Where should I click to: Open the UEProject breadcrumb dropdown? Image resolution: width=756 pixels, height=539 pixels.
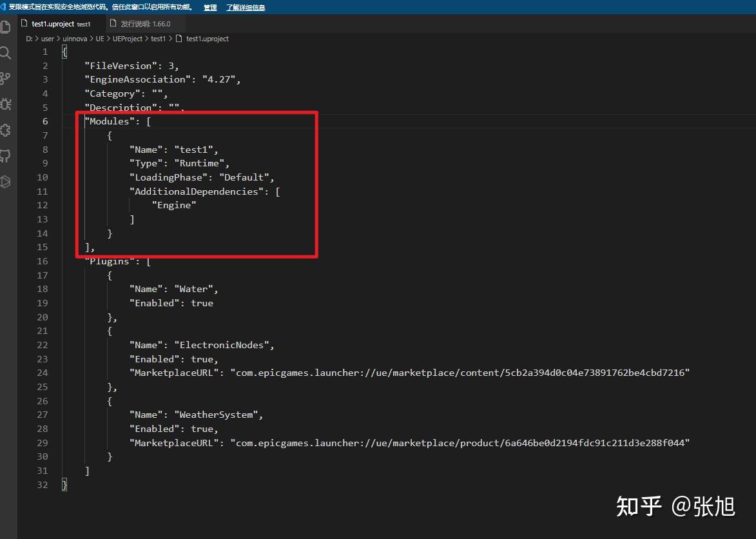(128, 39)
